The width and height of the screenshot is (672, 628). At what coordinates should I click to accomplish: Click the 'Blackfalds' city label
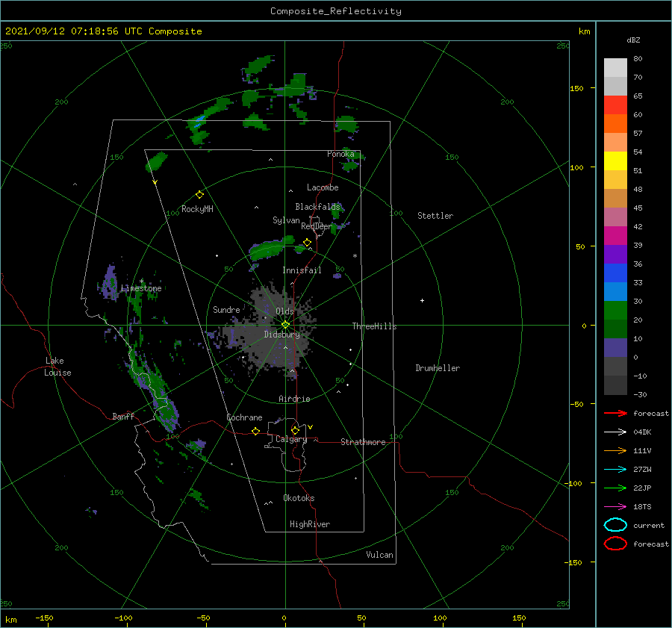coord(317,207)
